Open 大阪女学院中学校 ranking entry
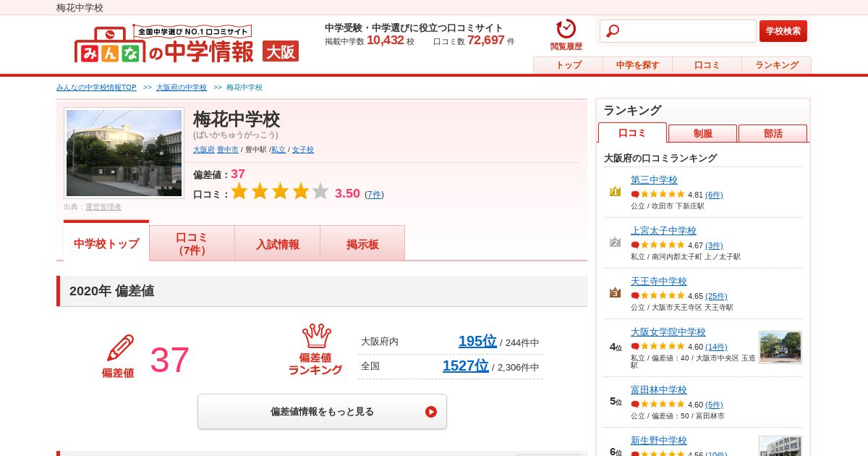The width and height of the screenshot is (868, 456). tap(668, 332)
